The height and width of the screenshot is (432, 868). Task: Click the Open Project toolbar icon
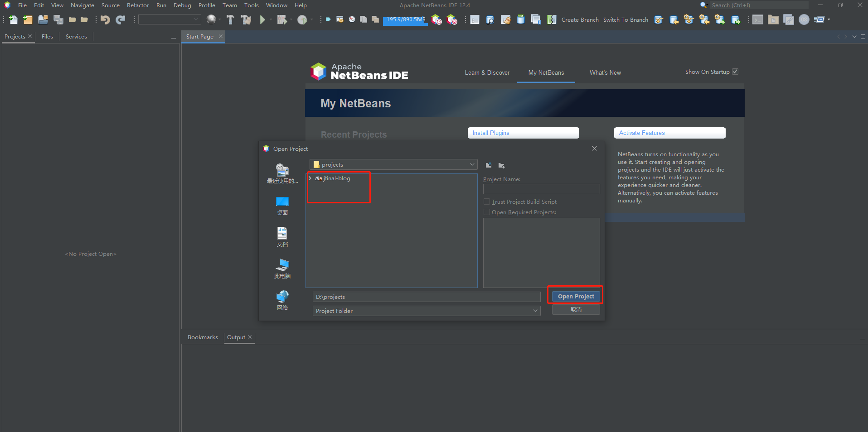(x=43, y=19)
